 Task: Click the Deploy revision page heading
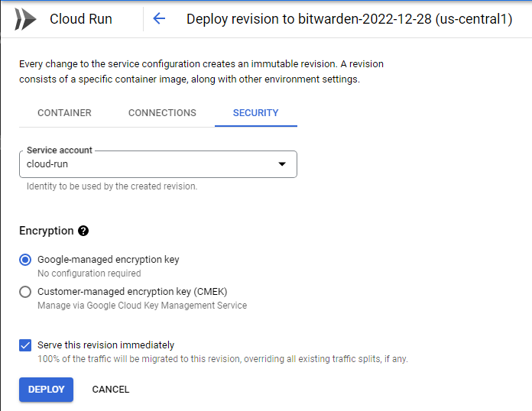pyautogui.click(x=349, y=19)
